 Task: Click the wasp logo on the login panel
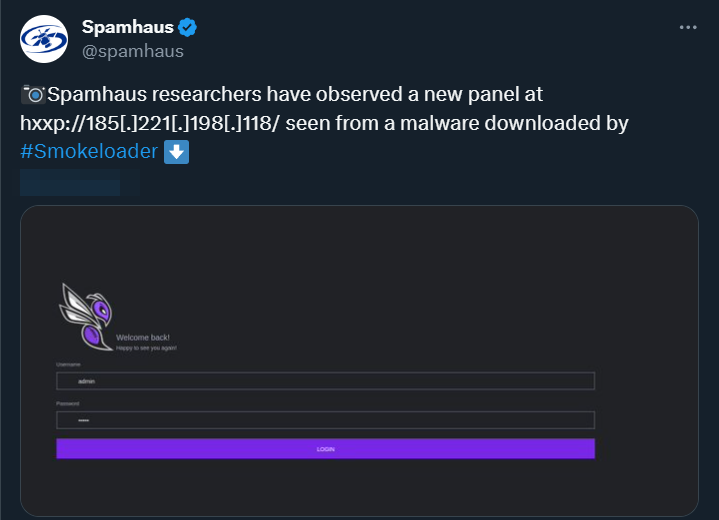point(87,316)
